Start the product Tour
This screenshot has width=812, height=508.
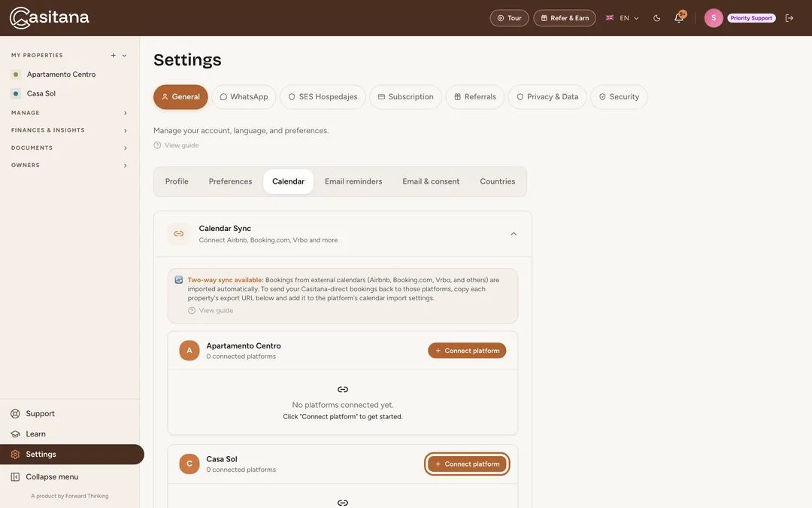tap(509, 18)
